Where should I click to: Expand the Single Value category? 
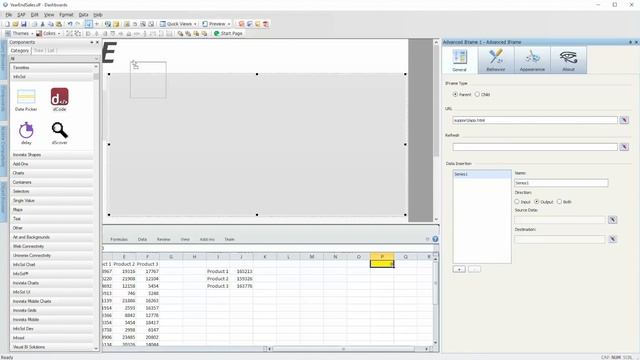(52, 200)
